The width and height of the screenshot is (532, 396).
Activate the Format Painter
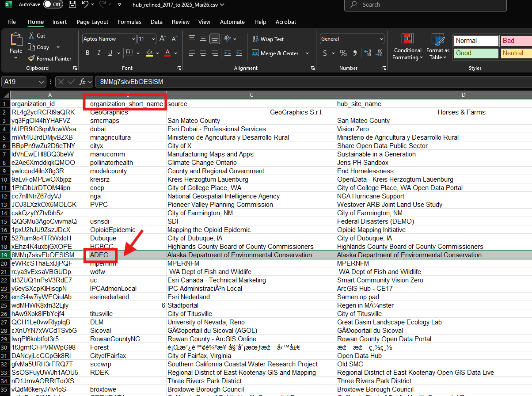49,58
